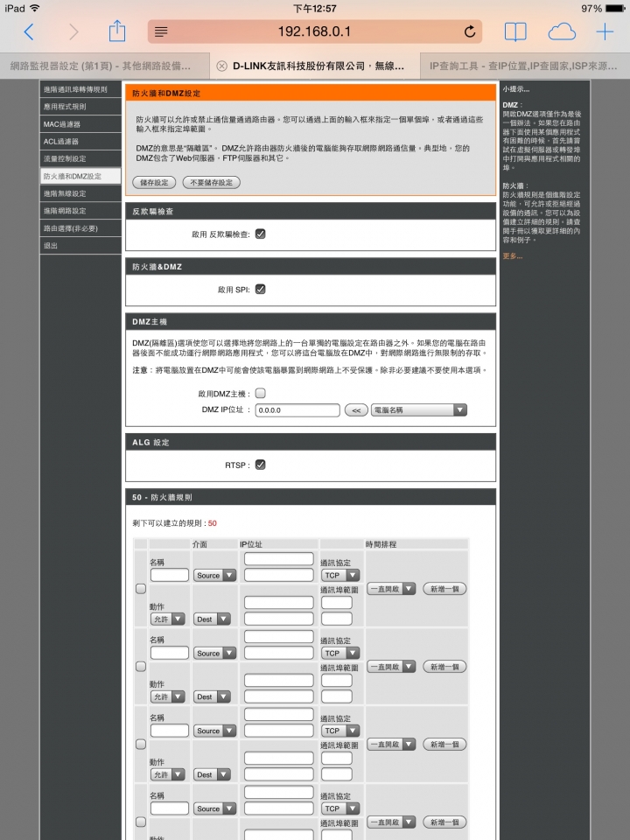Open MAC過濾器 in the sidebar
The width and height of the screenshot is (630, 840).
(80, 124)
